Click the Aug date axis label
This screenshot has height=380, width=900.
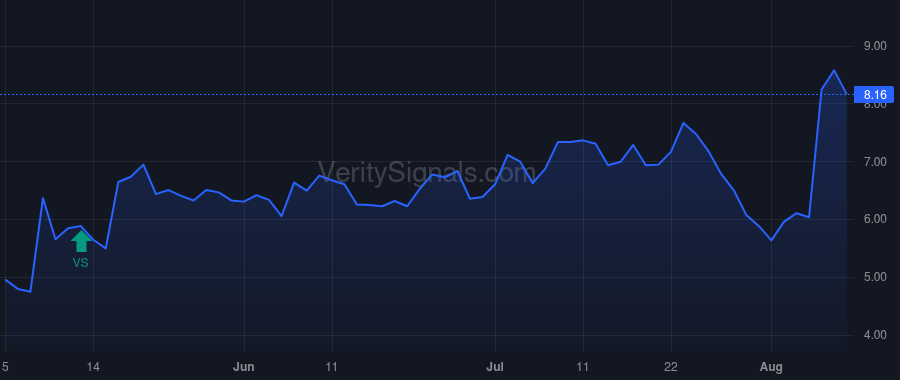pos(771,367)
